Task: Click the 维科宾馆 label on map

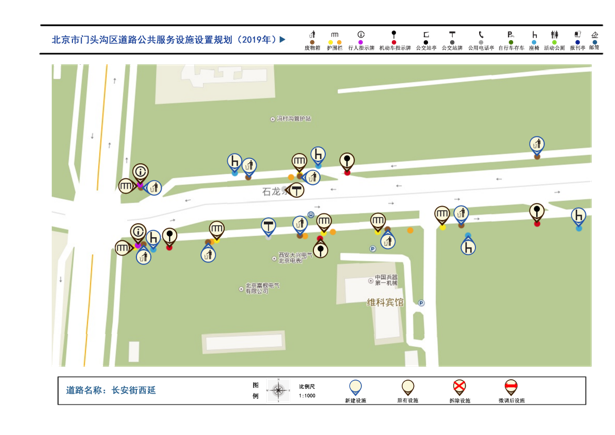Action: coord(385,302)
